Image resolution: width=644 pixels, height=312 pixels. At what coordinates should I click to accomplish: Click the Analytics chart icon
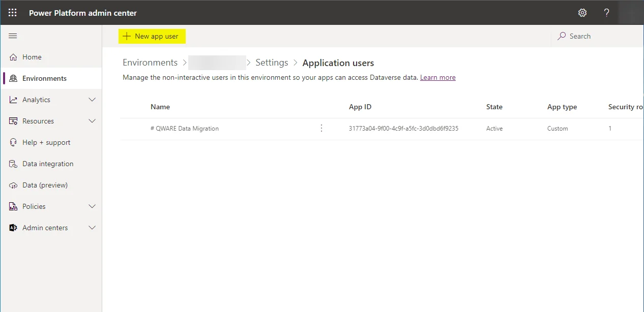(x=14, y=100)
